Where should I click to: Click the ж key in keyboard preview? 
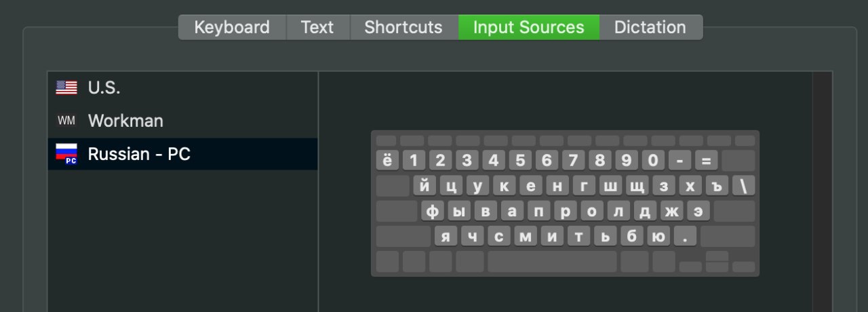click(671, 211)
